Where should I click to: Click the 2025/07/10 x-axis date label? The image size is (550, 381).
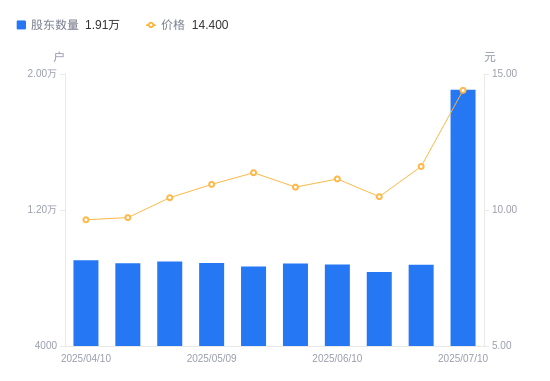tap(463, 358)
